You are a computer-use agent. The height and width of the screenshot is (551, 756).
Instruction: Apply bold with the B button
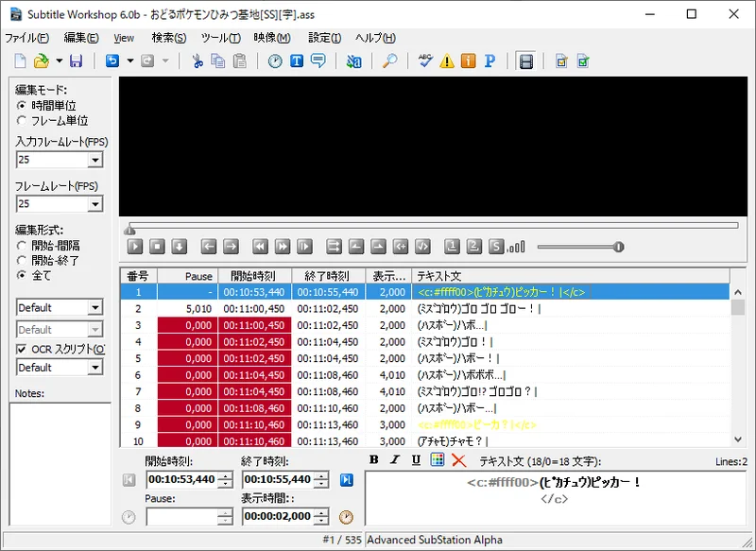(373, 460)
